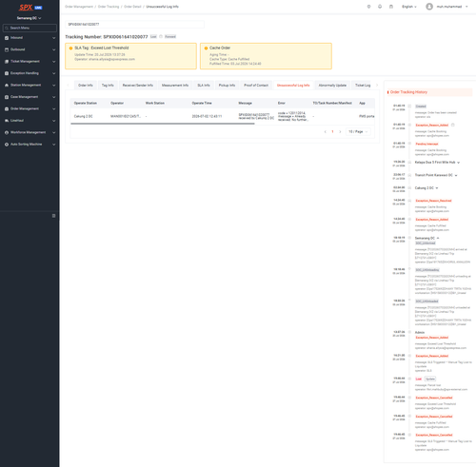Click in the Search Menu input field
476x467 pixels.
pyautogui.click(x=30, y=29)
